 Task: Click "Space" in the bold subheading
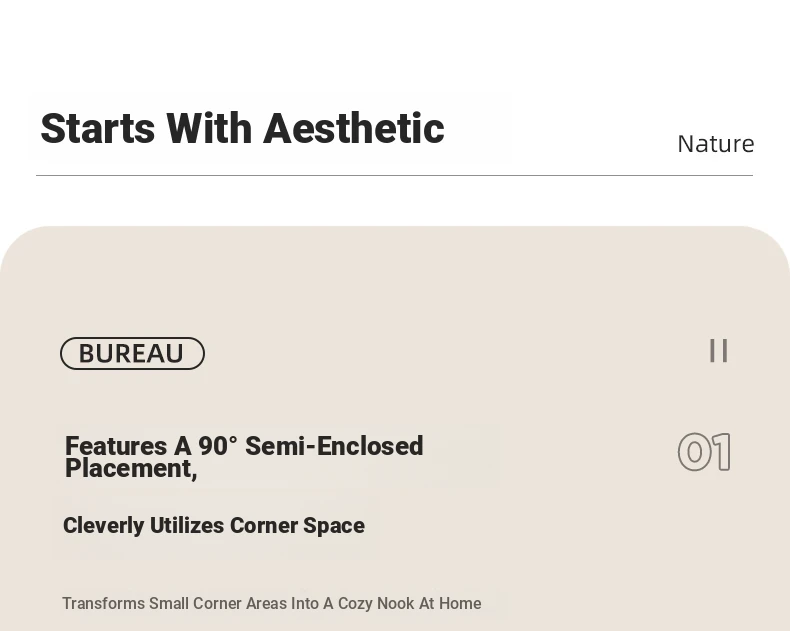coord(334,526)
